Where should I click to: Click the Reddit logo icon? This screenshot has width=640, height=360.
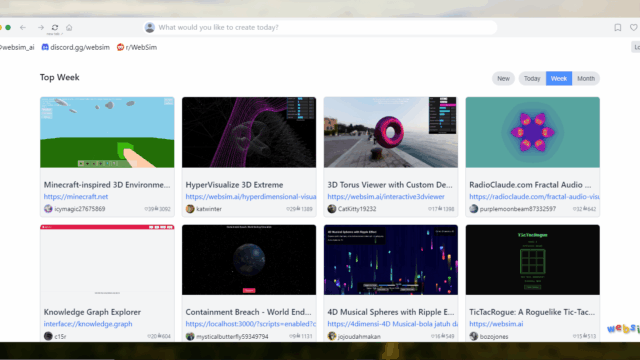(x=120, y=47)
